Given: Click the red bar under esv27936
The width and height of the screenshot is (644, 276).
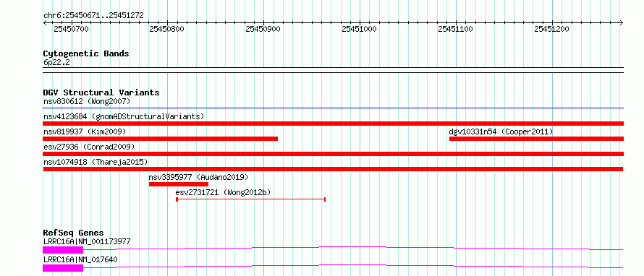Looking at the screenshot, I should point(333,154).
